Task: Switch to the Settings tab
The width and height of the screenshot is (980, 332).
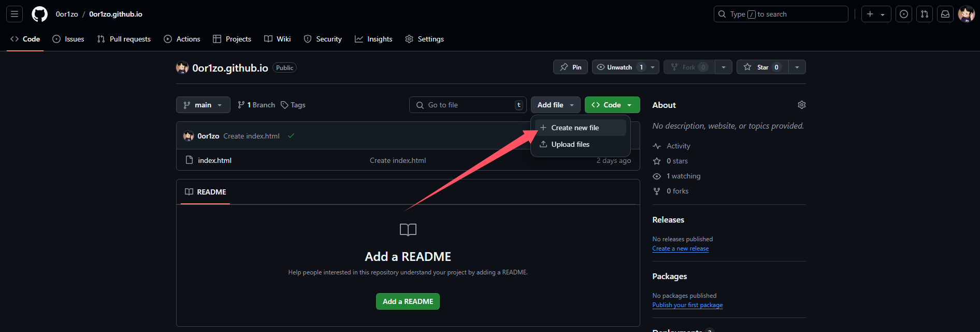Action: 424,39
